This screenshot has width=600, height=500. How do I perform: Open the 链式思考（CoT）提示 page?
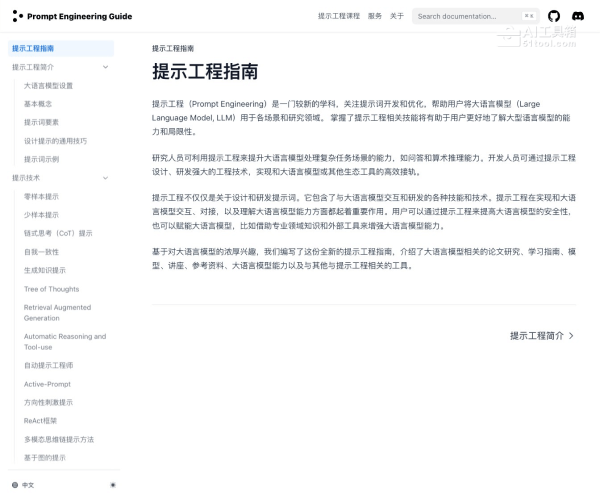coord(58,233)
